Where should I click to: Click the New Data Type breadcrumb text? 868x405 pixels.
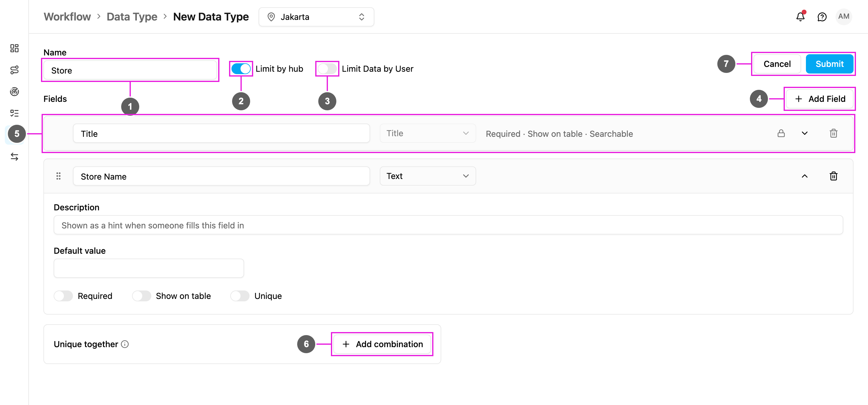211,17
